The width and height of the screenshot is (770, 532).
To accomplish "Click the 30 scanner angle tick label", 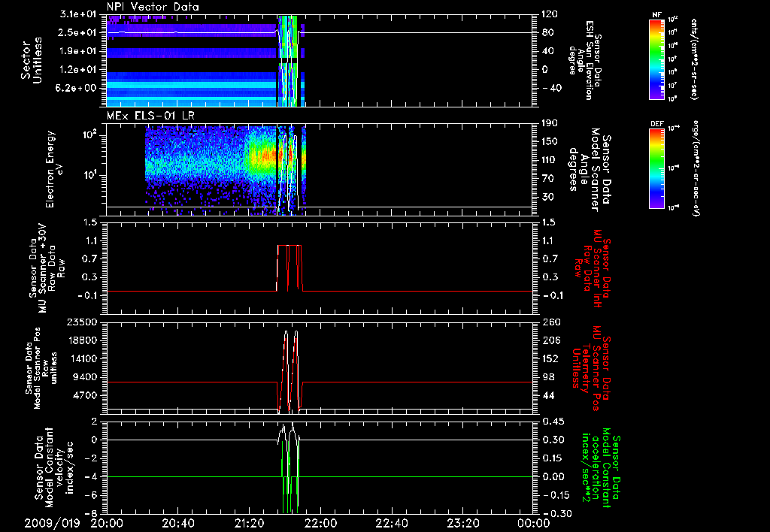I will 548,197.
